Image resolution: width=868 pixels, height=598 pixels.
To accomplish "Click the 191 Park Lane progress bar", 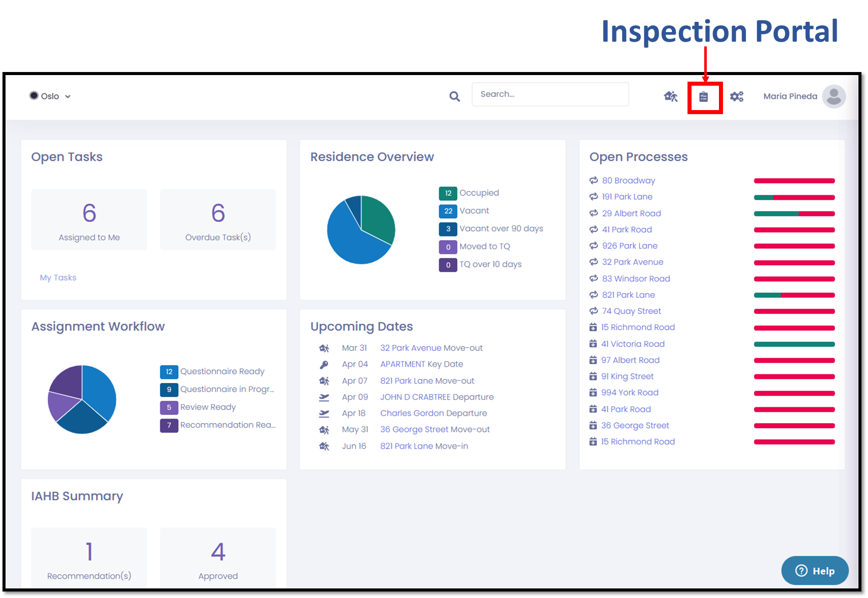I will pos(794,197).
